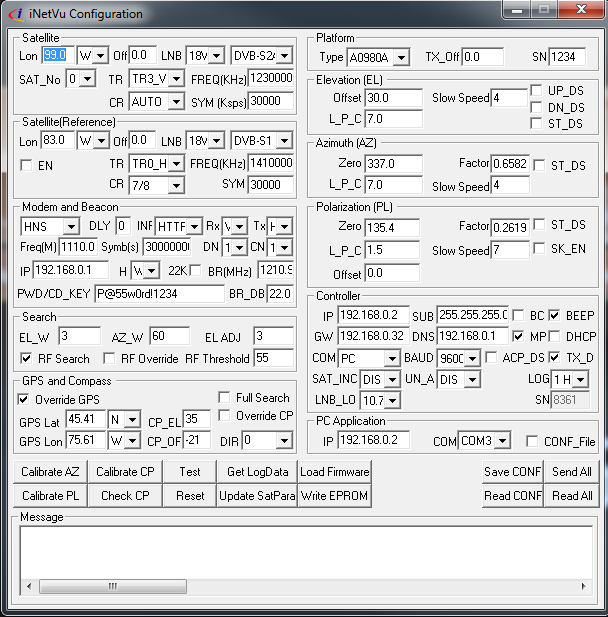Click the Platform SN field 1234
The height and width of the screenshot is (617, 608).
(567, 57)
